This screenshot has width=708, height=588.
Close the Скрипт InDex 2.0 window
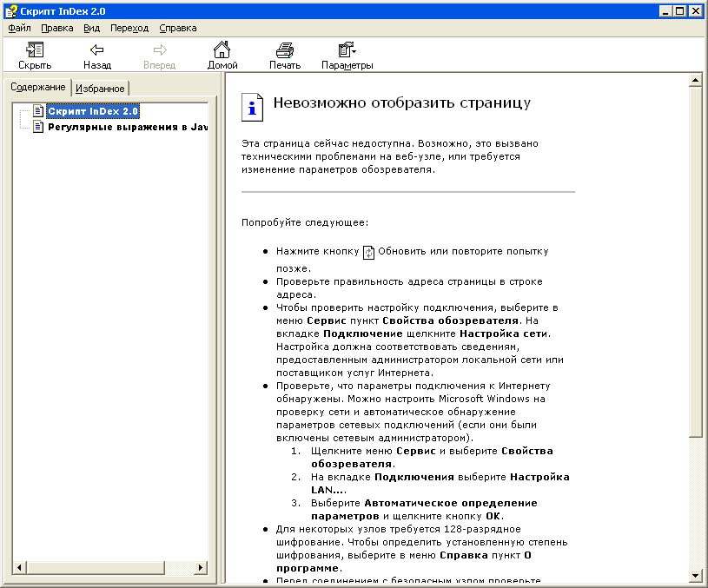696,11
